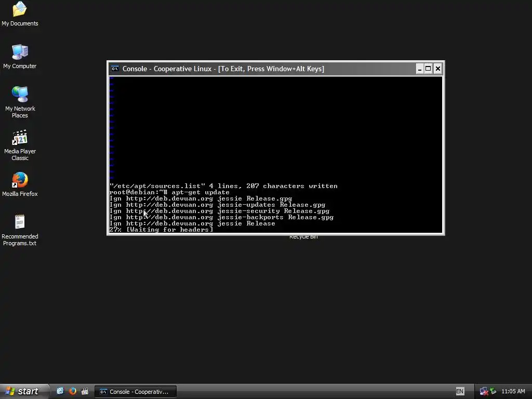Minimize the Cooperative Linux console
The image size is (532, 399).
click(x=420, y=69)
